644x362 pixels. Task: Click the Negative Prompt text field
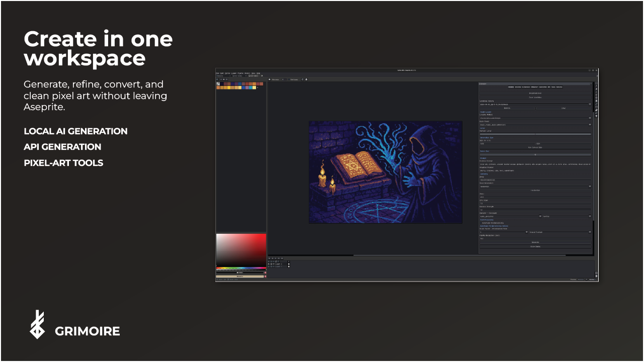(x=535, y=170)
